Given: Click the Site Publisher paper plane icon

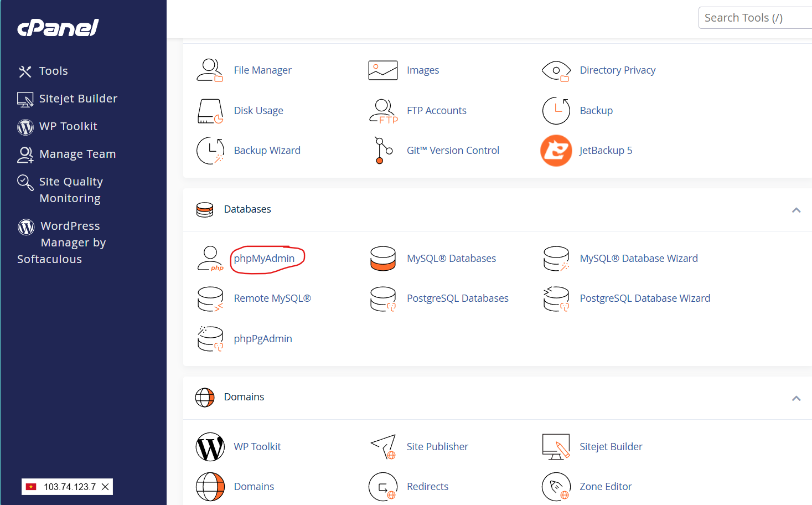Looking at the screenshot, I should tap(383, 447).
